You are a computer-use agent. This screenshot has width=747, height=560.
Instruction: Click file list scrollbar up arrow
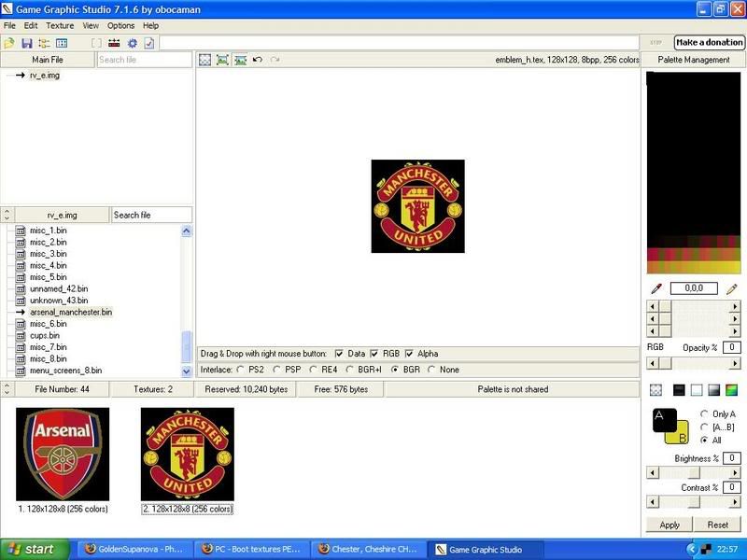point(186,231)
